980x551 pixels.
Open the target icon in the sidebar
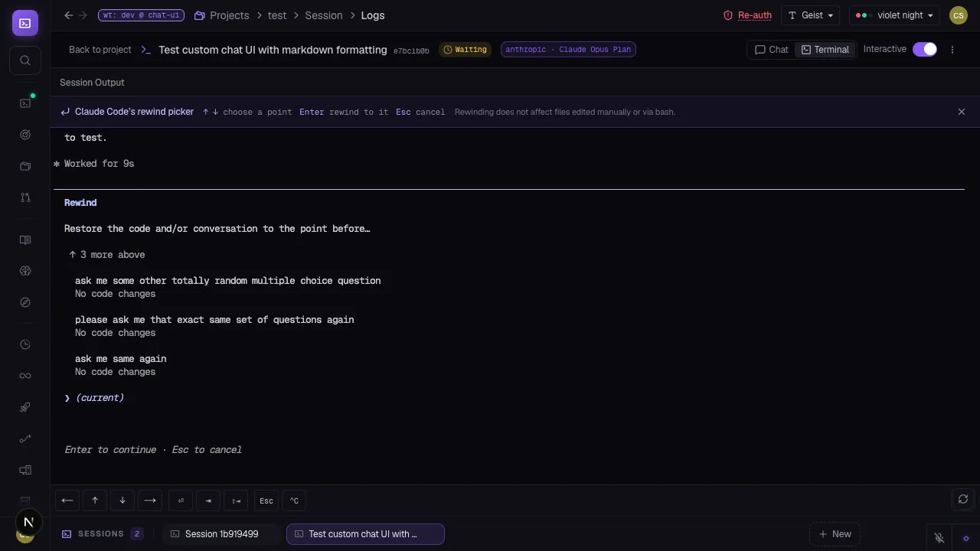(25, 135)
